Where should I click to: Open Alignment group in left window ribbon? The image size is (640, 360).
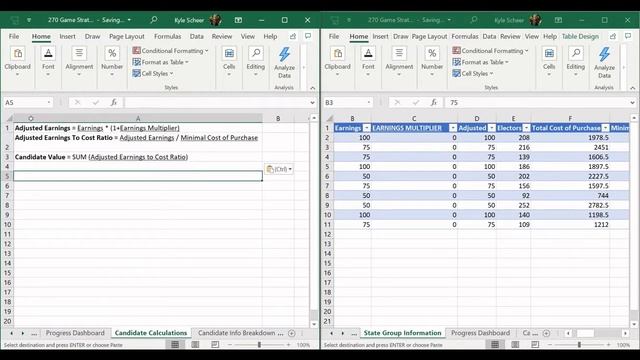tap(79, 62)
